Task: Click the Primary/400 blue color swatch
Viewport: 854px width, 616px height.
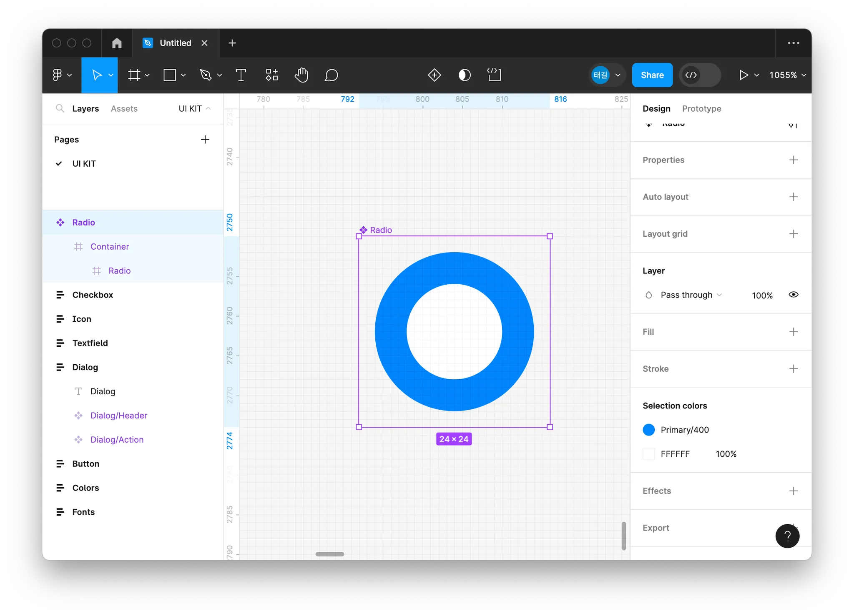Action: tap(649, 430)
